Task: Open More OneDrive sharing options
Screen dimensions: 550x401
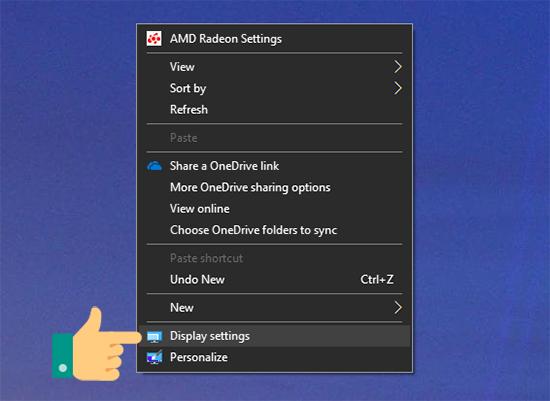Action: pos(274,187)
